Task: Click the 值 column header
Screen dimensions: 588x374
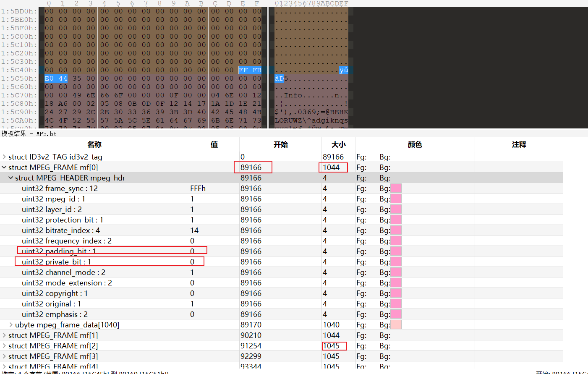Action: click(214, 144)
